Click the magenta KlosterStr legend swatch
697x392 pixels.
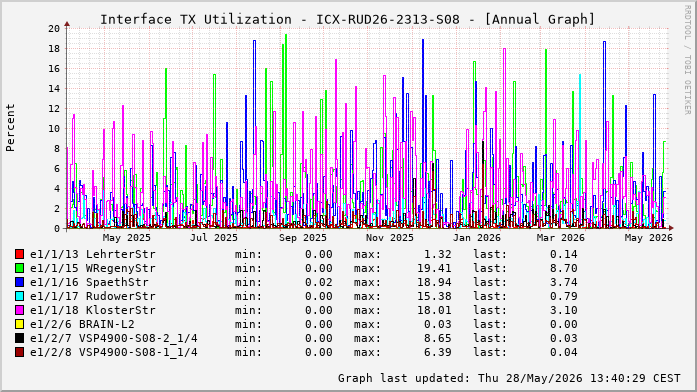[19, 310]
